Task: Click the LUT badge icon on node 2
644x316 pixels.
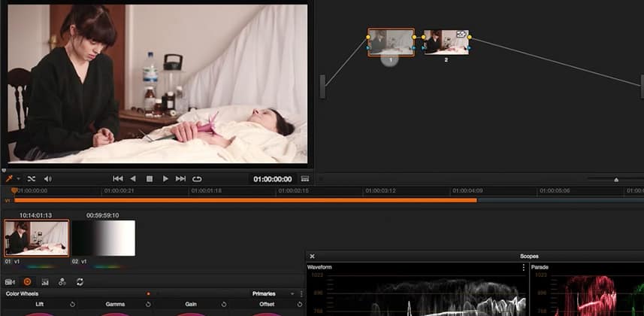Action: pyautogui.click(x=461, y=34)
